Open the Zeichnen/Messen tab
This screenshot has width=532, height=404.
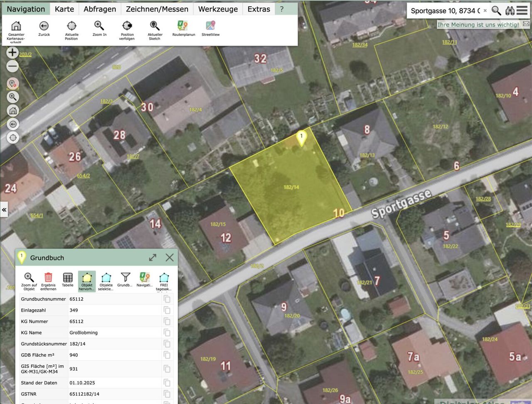(x=157, y=9)
